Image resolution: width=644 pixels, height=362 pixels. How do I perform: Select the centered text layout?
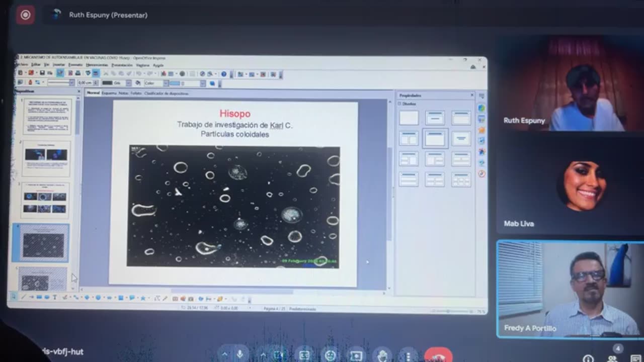click(x=461, y=138)
